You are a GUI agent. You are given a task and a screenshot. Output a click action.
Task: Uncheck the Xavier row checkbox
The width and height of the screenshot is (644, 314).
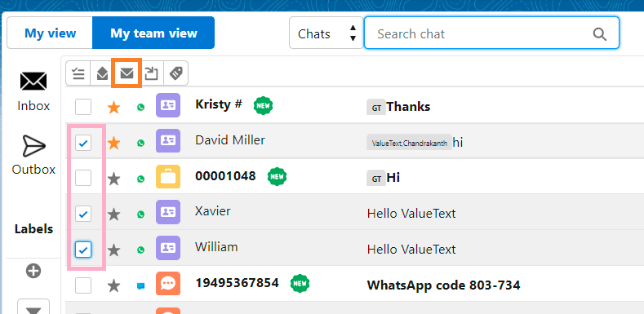click(x=83, y=214)
